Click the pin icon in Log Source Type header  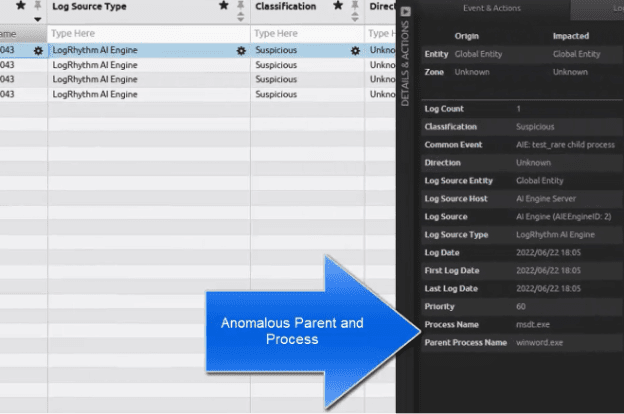tap(240, 6)
